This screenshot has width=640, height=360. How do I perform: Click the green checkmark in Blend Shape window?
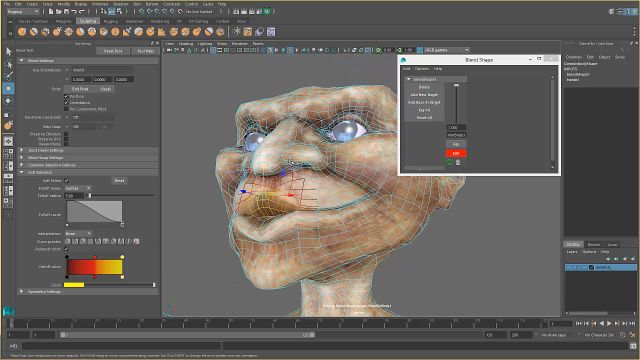coord(449,162)
